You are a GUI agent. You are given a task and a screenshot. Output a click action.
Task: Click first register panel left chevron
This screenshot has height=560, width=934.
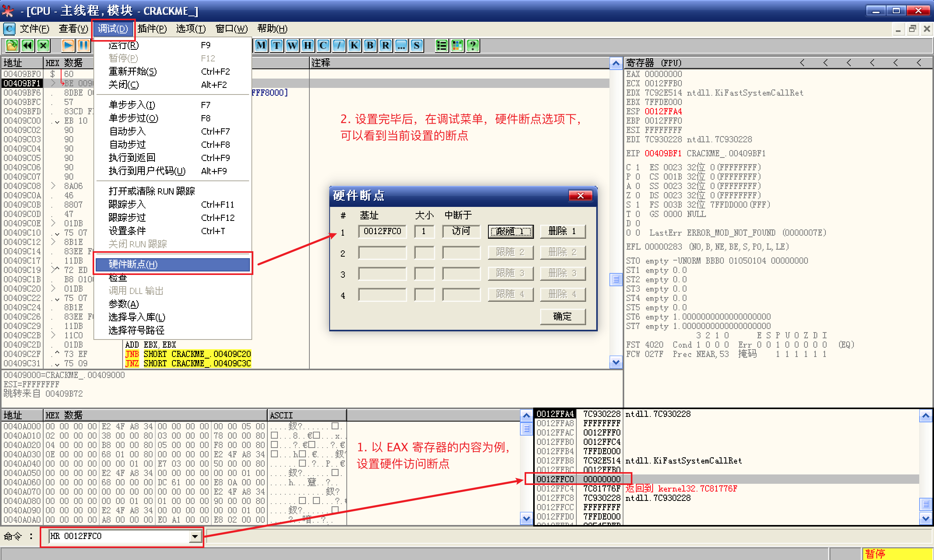click(x=802, y=63)
